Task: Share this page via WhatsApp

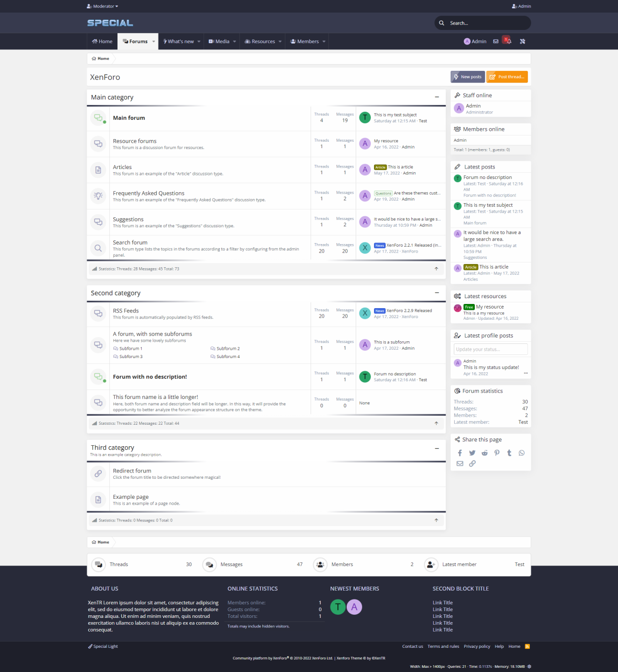Action: [521, 453]
